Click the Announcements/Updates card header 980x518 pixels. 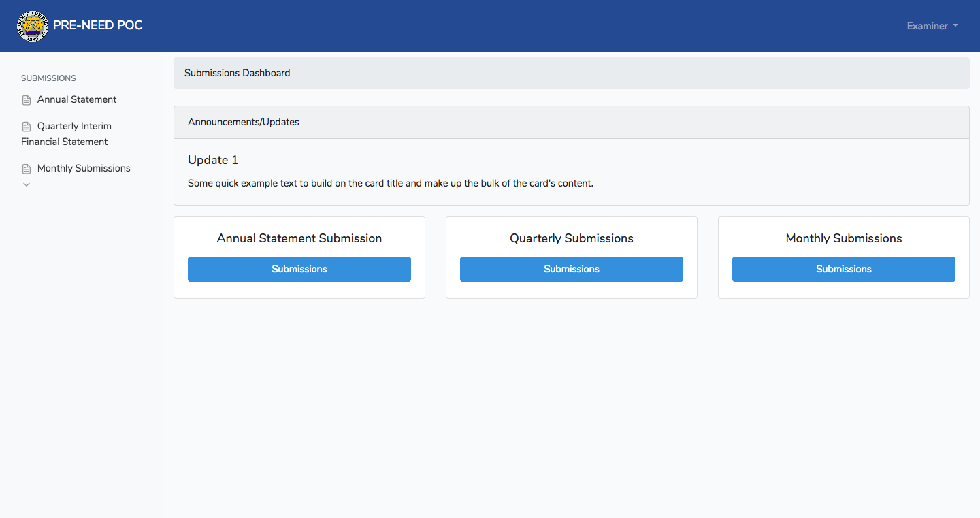pyautogui.click(x=572, y=123)
